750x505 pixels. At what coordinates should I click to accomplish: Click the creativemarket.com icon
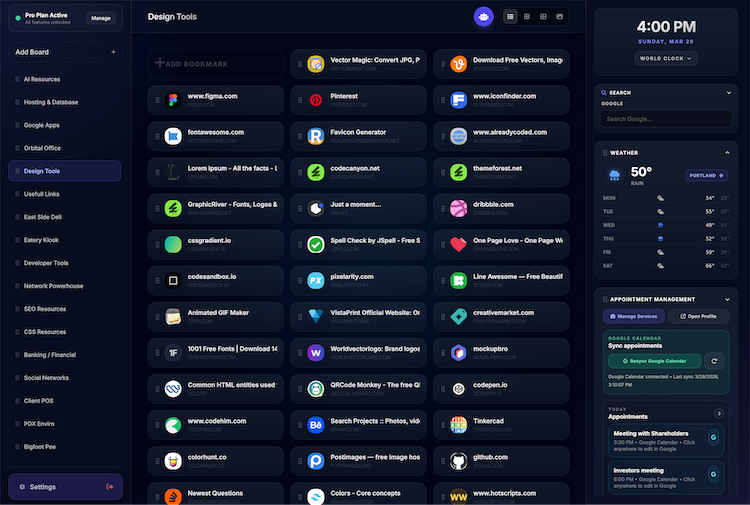pyautogui.click(x=458, y=317)
